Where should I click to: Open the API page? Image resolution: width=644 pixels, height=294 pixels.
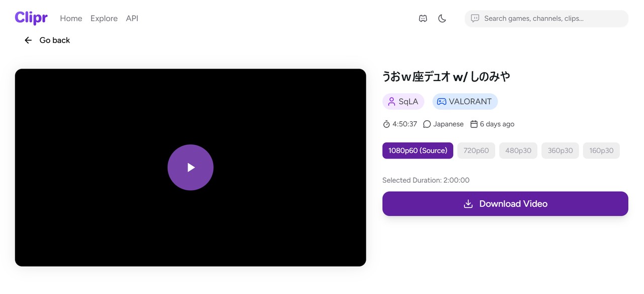[x=132, y=19]
